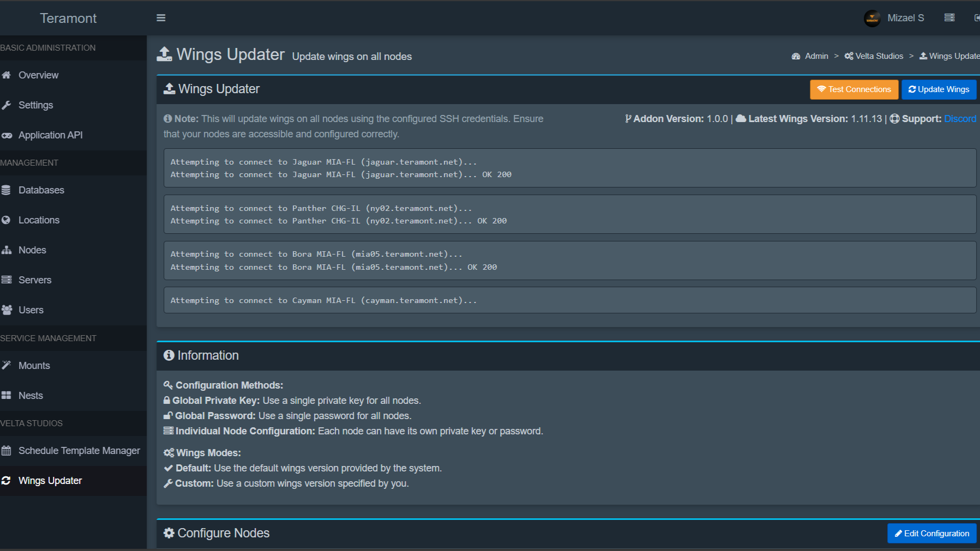Select Wings Updater in sidebar
980x551 pixels.
coord(50,481)
